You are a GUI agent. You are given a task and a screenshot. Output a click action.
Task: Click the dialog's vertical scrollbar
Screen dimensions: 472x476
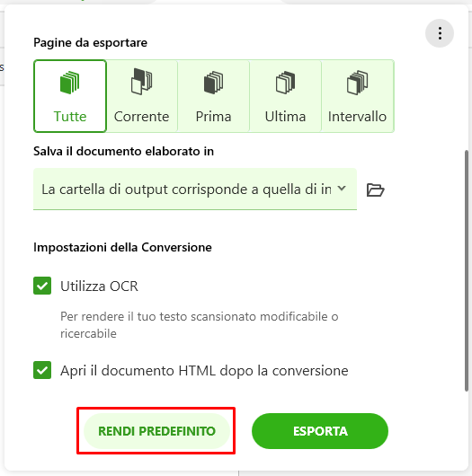[x=467, y=270]
